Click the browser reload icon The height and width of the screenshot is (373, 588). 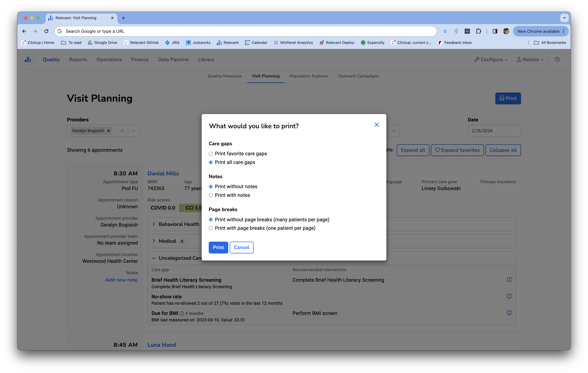point(46,31)
